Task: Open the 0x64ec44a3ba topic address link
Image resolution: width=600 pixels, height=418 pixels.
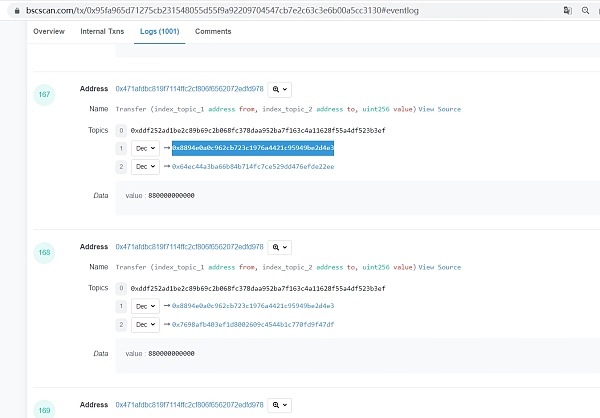Action: (x=252, y=167)
